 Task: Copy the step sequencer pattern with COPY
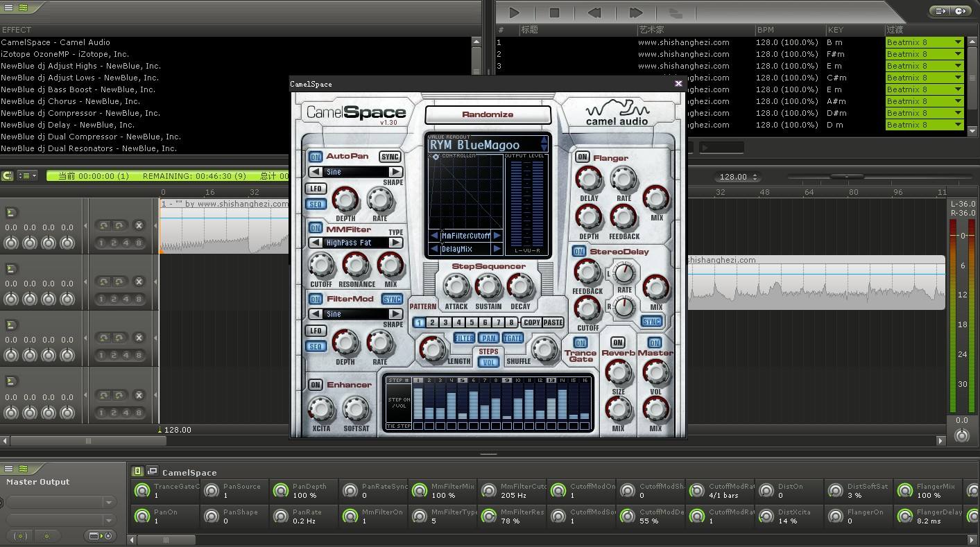[x=532, y=322]
